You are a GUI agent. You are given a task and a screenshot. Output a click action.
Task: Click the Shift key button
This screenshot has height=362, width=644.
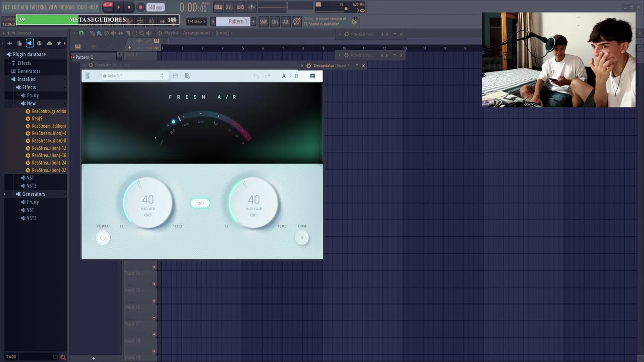(264, 22)
